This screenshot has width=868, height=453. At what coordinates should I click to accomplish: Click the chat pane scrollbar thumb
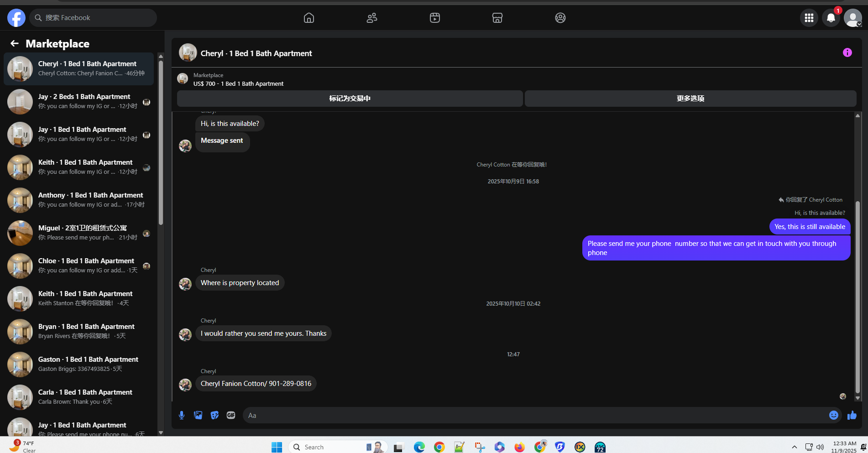[x=858, y=297]
